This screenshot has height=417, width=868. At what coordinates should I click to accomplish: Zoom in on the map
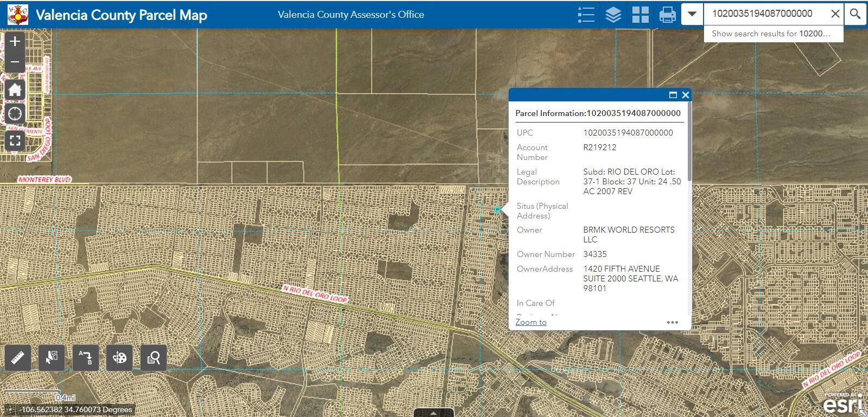15,41
